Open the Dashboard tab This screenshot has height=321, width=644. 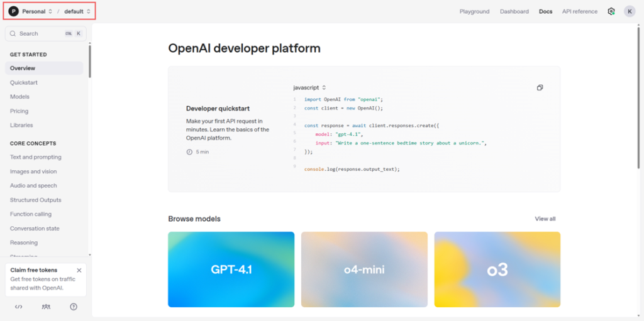pos(514,11)
